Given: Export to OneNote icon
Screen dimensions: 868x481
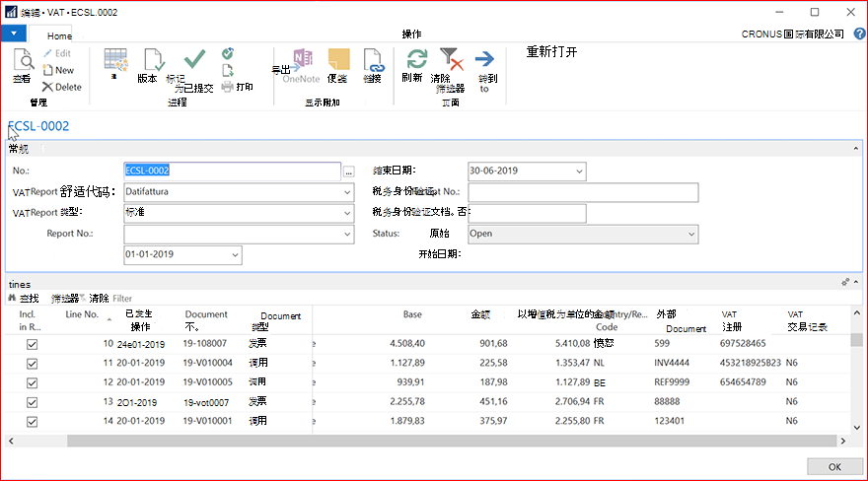Looking at the screenshot, I should click(302, 58).
